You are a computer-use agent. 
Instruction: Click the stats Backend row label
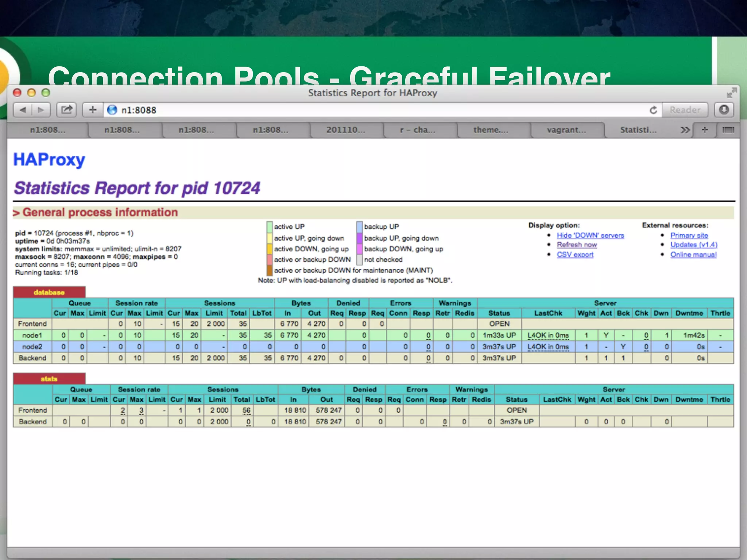pyautogui.click(x=32, y=422)
